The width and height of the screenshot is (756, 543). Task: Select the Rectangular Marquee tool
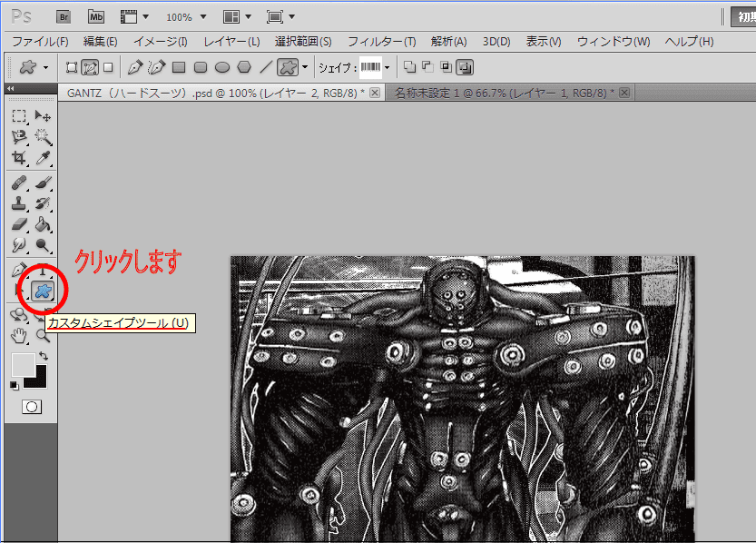point(19,116)
